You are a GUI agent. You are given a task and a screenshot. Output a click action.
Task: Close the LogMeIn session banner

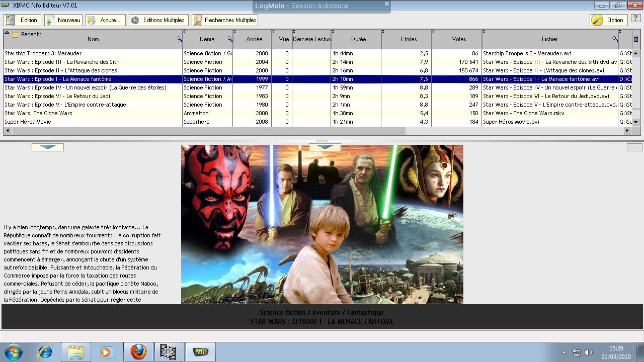click(387, 4)
